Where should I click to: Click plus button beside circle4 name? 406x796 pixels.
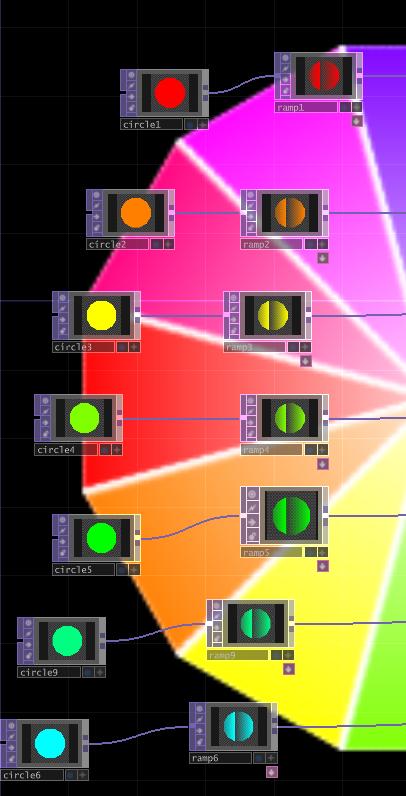pyautogui.click(x=117, y=450)
